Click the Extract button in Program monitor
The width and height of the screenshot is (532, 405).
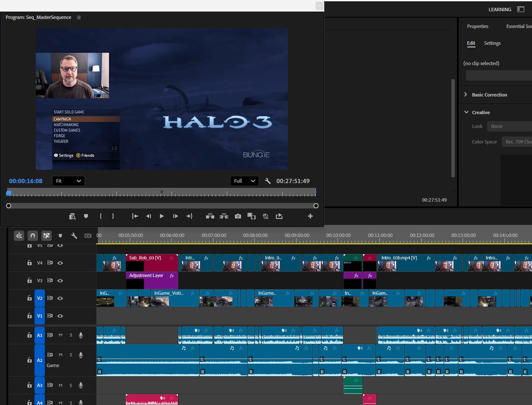224,216
